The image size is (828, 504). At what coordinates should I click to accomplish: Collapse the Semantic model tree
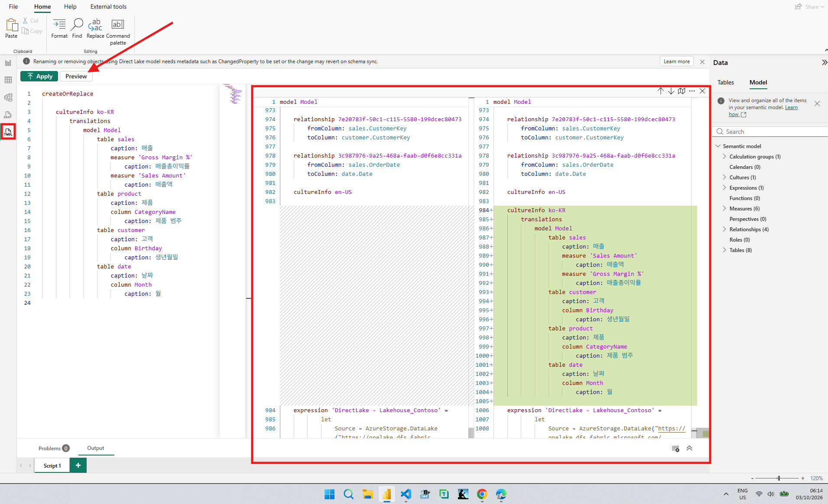click(718, 146)
